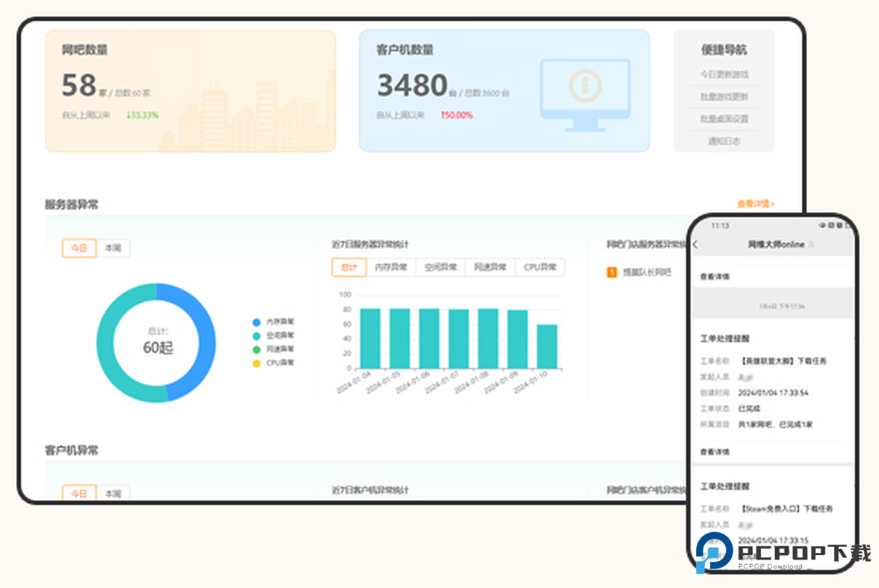The height and width of the screenshot is (588, 879).
Task: Click the PCPOP logo icon
Action: (713, 551)
